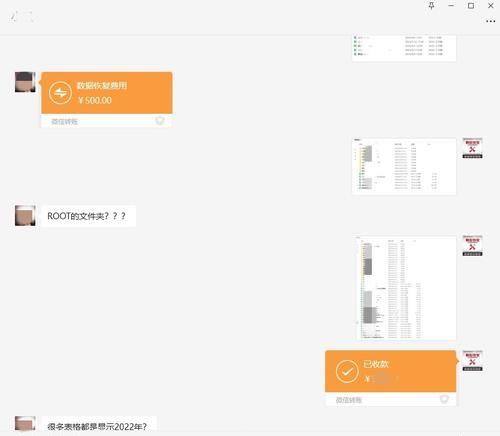
Task: Open own avatar next to first file list screenshot
Action: (472, 148)
